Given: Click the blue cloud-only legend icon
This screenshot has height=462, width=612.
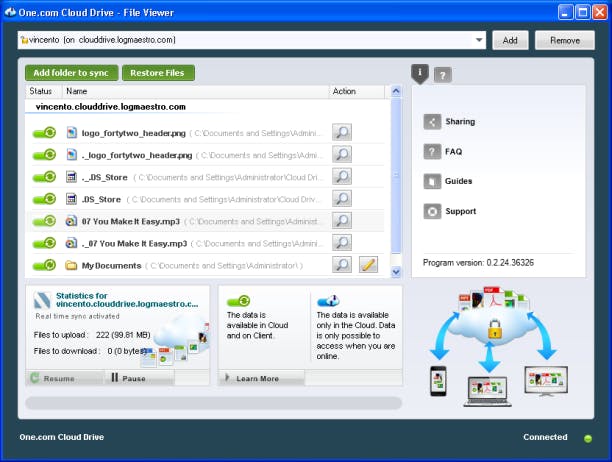Looking at the screenshot, I should (x=328, y=300).
